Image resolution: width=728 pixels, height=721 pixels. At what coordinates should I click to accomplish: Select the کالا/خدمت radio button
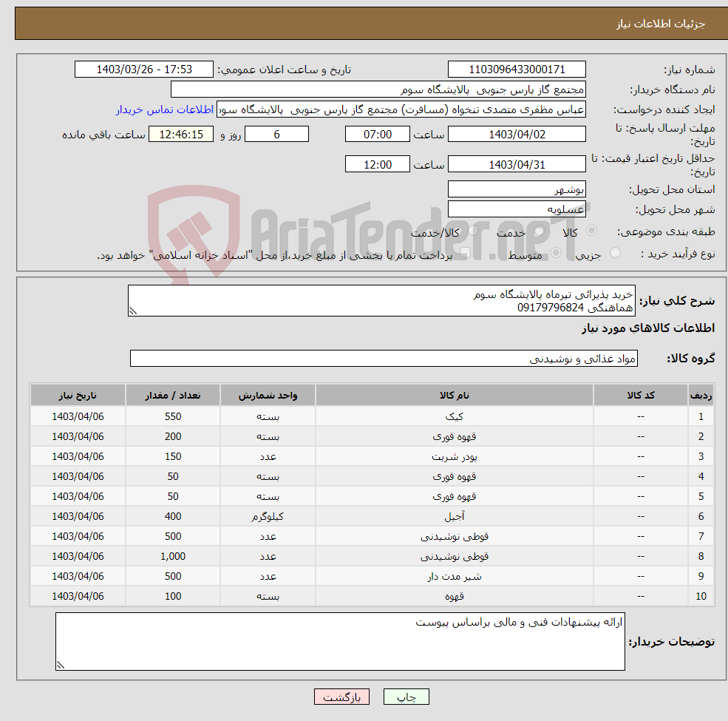click(x=474, y=231)
